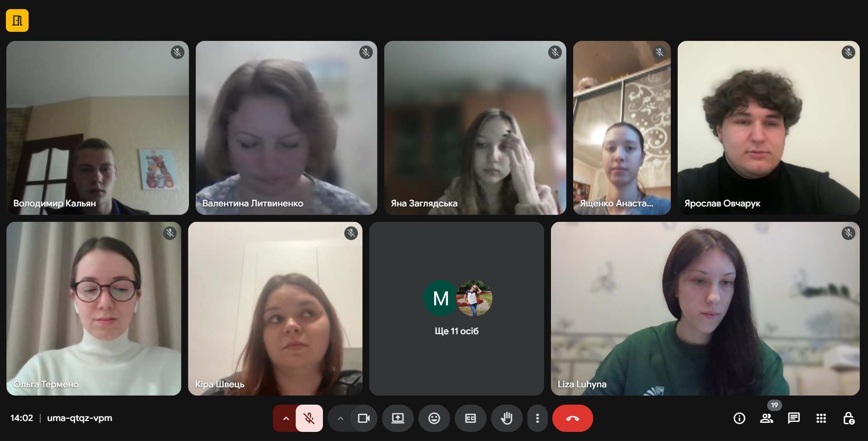Send a reaction with the emoji icon
Screen dimensions: 868x441
click(x=434, y=418)
